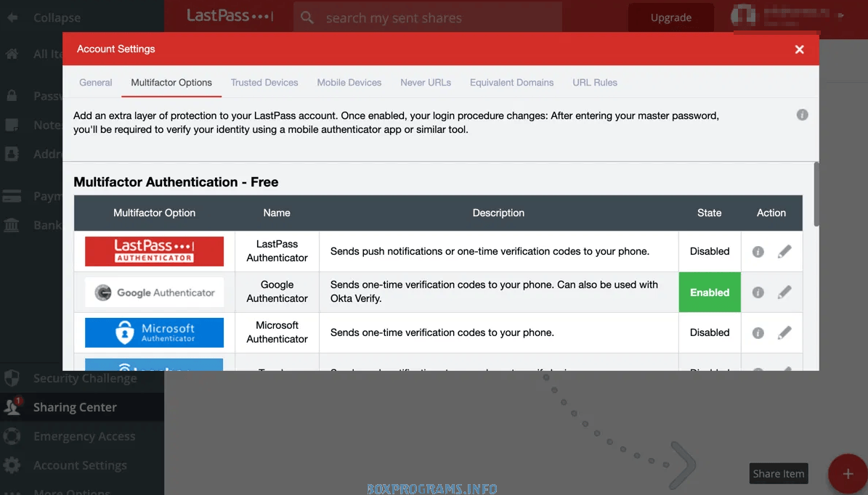Go to Never URLs tab
The image size is (868, 495).
426,83
